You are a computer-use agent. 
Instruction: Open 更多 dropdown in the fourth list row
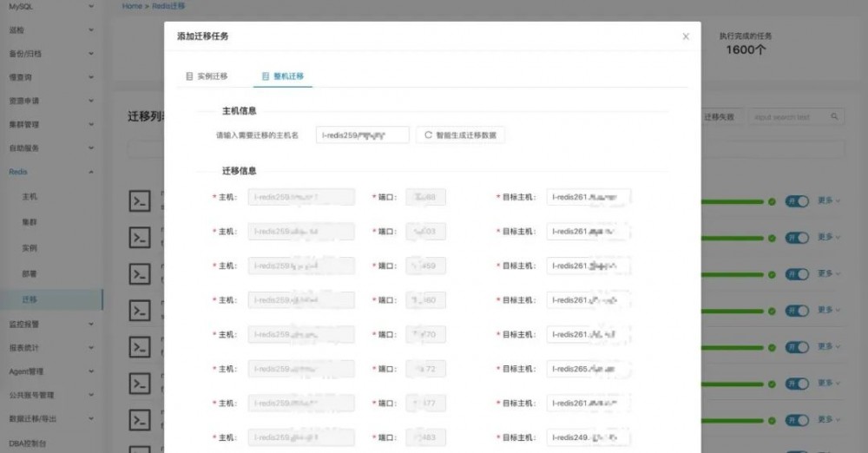(x=829, y=310)
